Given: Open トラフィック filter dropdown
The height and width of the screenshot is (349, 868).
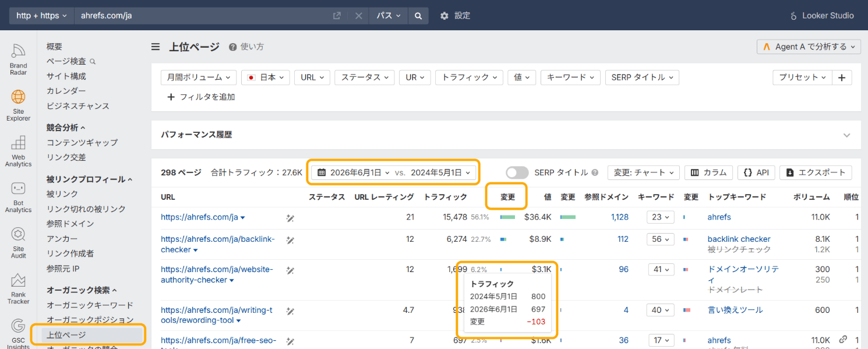Looking at the screenshot, I should pos(470,77).
